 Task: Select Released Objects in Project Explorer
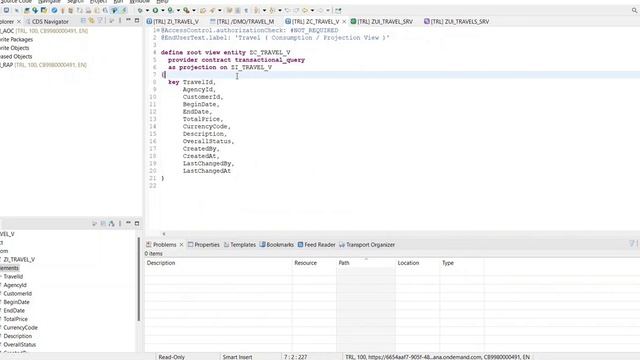(16, 57)
